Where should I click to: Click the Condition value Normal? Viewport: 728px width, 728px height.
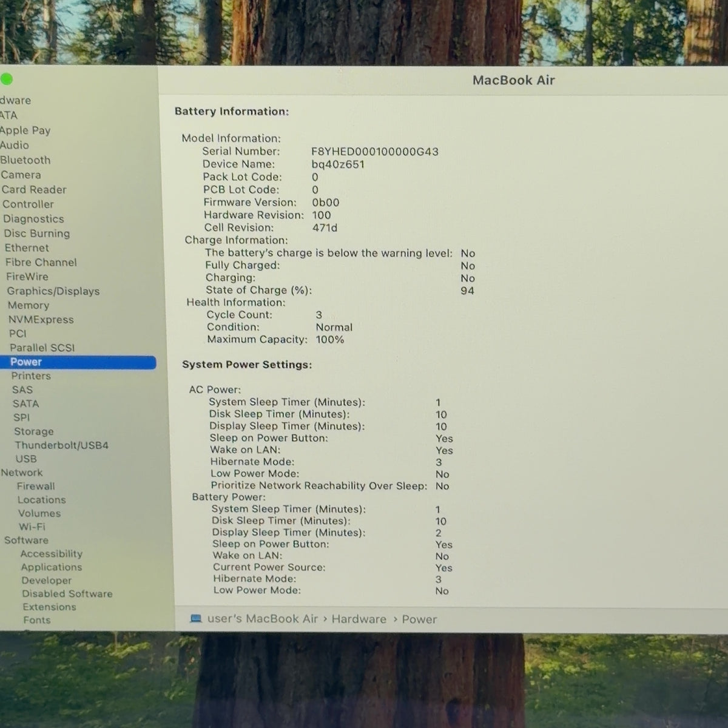coord(334,327)
